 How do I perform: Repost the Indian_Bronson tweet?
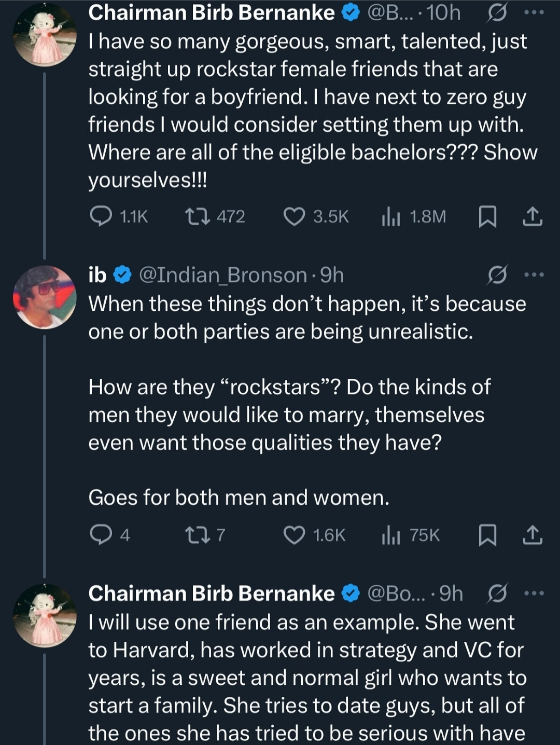point(198,534)
